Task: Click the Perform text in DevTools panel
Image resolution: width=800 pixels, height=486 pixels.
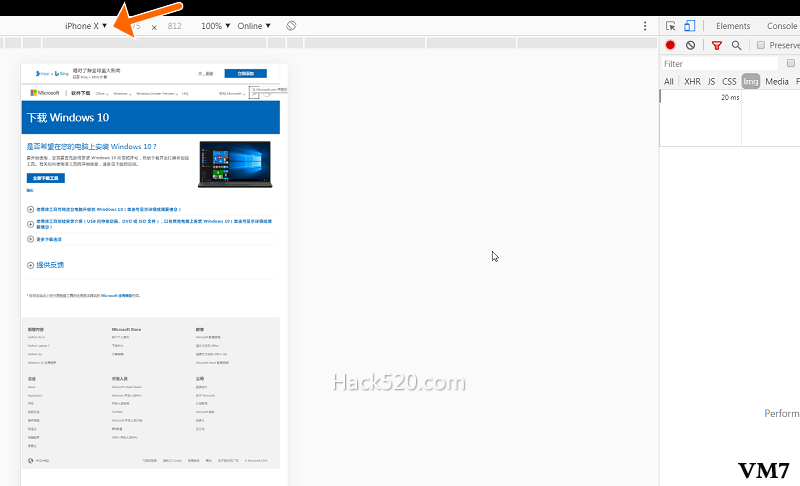Action: 781,413
